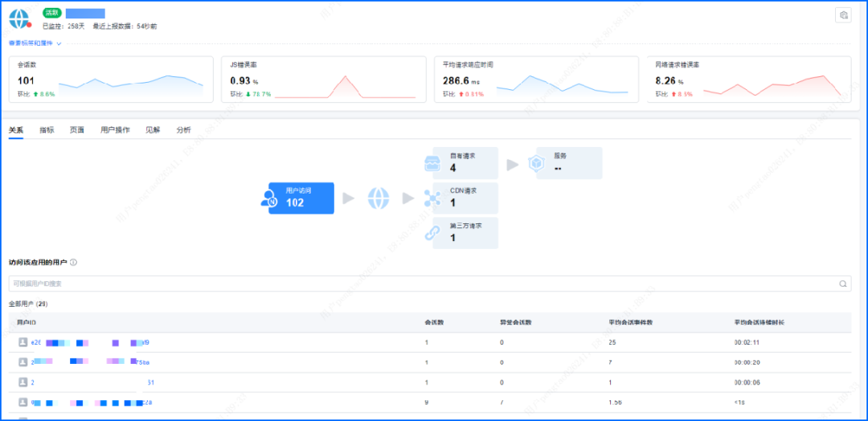This screenshot has width=868, height=421.
Task: Open the first user ID link starting e26
Action: (35, 342)
